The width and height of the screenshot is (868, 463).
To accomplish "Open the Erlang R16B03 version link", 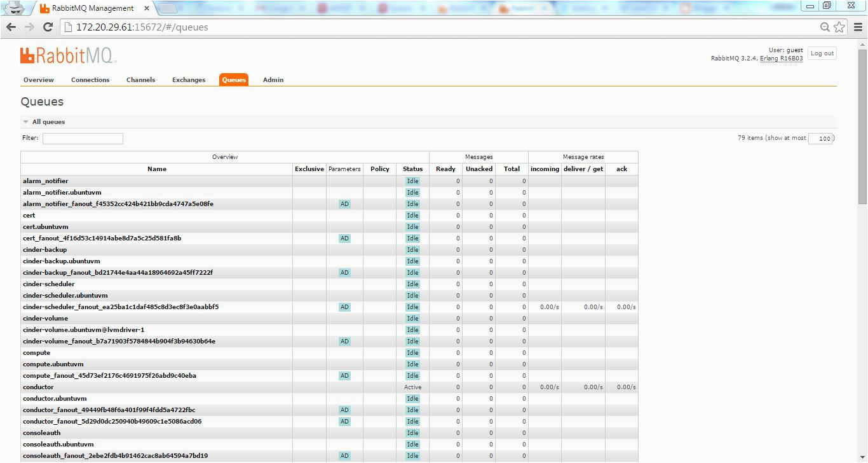I will [781, 59].
